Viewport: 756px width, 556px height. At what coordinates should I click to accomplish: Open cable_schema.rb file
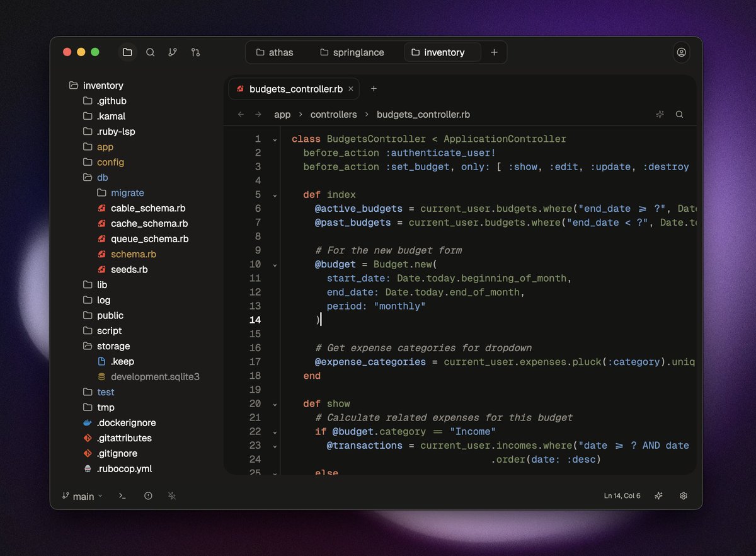(141, 208)
